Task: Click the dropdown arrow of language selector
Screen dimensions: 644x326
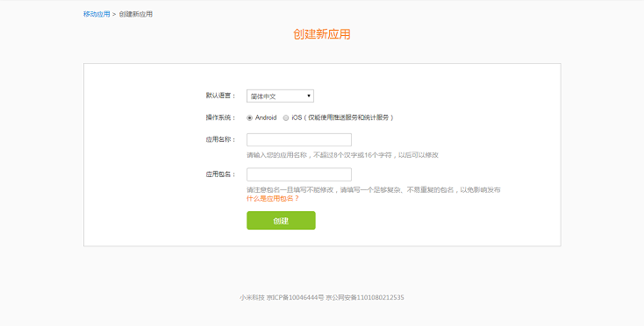Action: (309, 96)
